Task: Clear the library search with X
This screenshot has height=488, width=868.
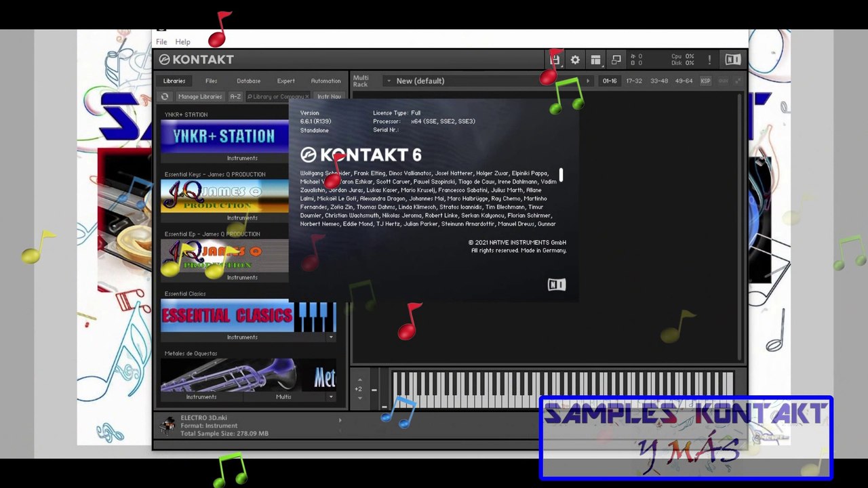Action: [307, 97]
